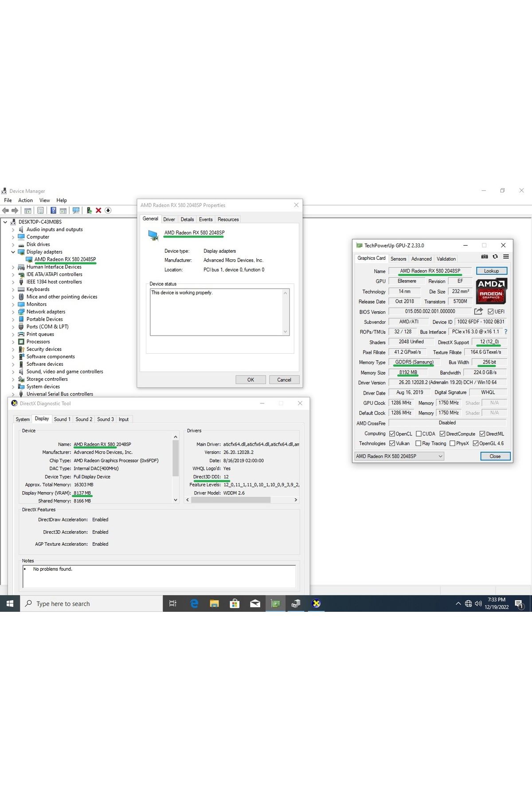Image resolution: width=532 pixels, height=798 pixels.
Task: Switch to the Details tab in Properties
Action: point(187,219)
